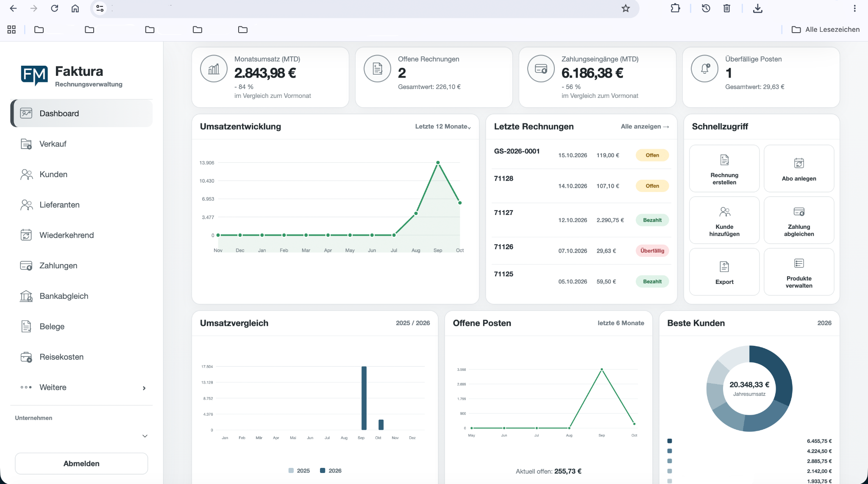Select Kunden in the sidebar

[81, 174]
